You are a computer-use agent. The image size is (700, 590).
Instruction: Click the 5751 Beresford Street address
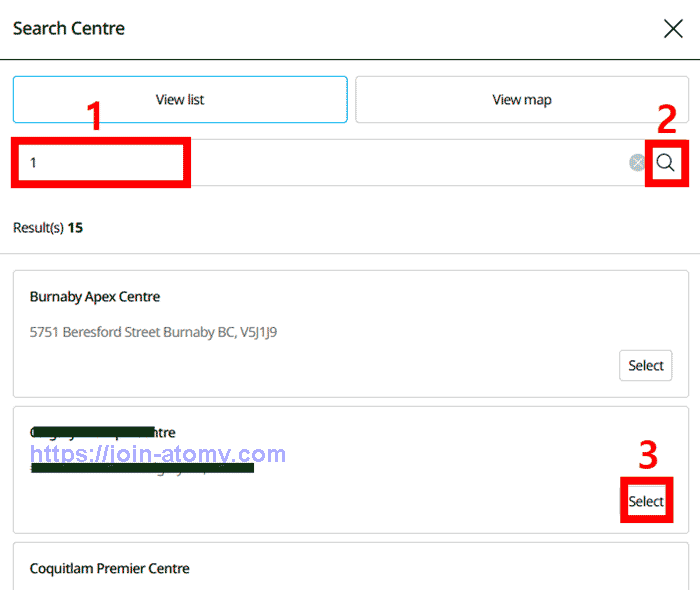click(153, 332)
